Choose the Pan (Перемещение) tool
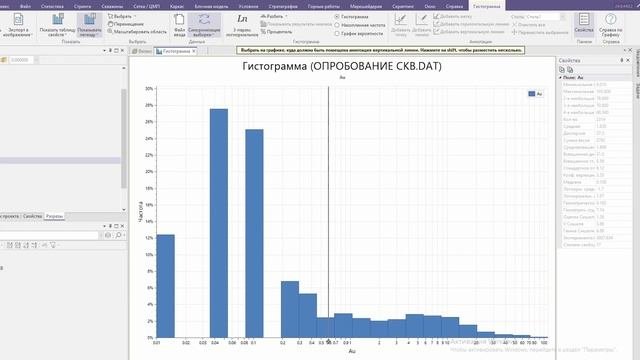Screen dimensions: 640x360 click(x=125, y=24)
